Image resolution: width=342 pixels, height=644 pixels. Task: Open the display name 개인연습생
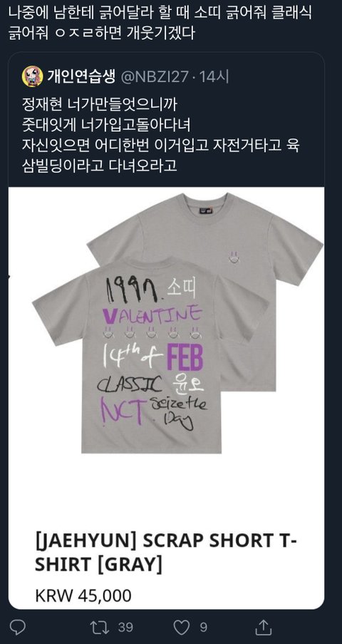tap(81, 76)
